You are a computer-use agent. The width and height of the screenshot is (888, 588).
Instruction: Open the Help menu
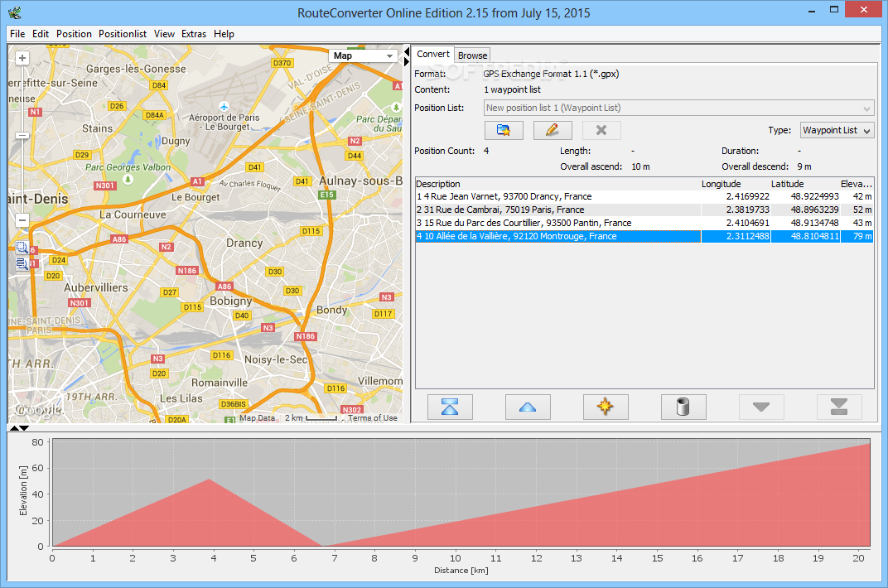coord(224,34)
